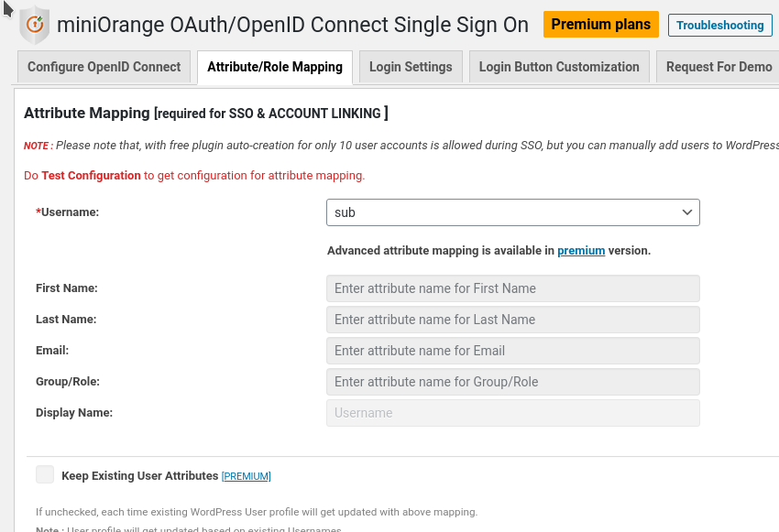The height and width of the screenshot is (532, 779).
Task: Expand the Username attribute dropdown
Action: coord(512,212)
